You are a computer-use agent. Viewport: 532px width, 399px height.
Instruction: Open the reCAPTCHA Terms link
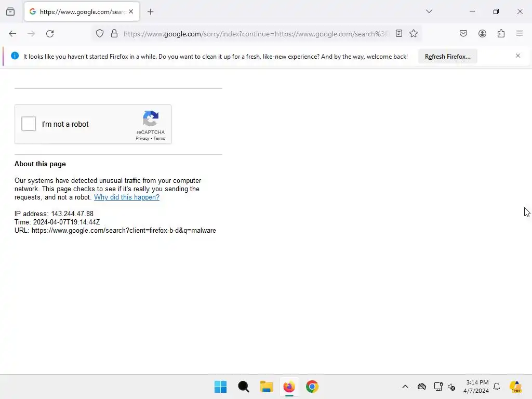coord(159,138)
